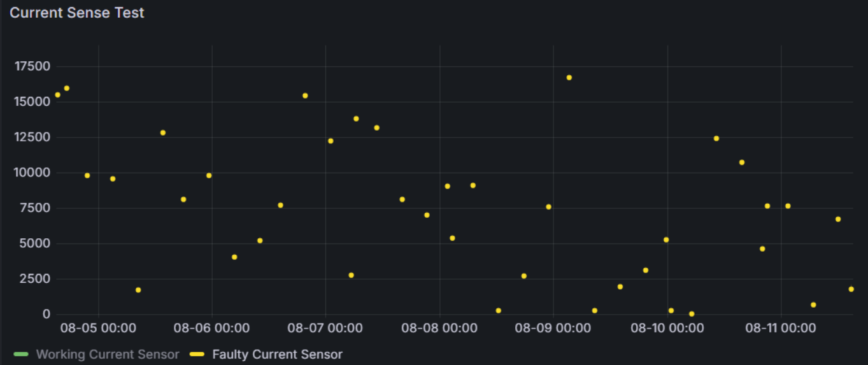
Task: Toggle the Faulty Current Sensor legend series
Action: (x=277, y=354)
